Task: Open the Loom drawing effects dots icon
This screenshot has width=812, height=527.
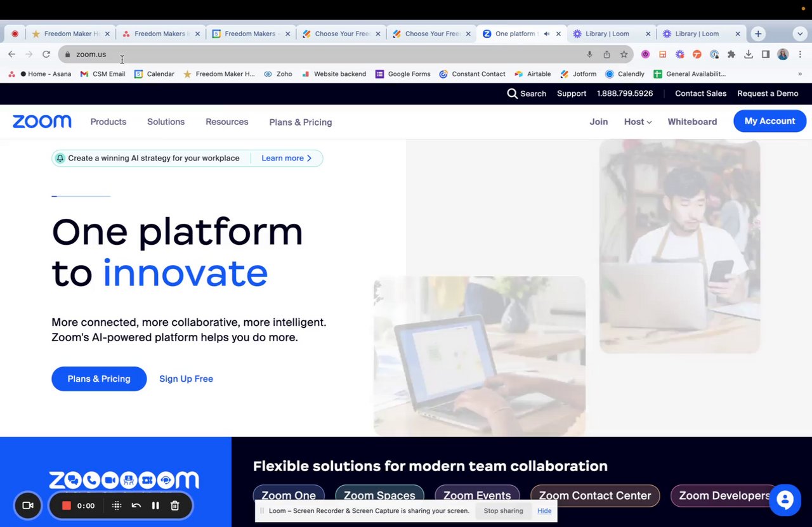Action: click(x=117, y=505)
